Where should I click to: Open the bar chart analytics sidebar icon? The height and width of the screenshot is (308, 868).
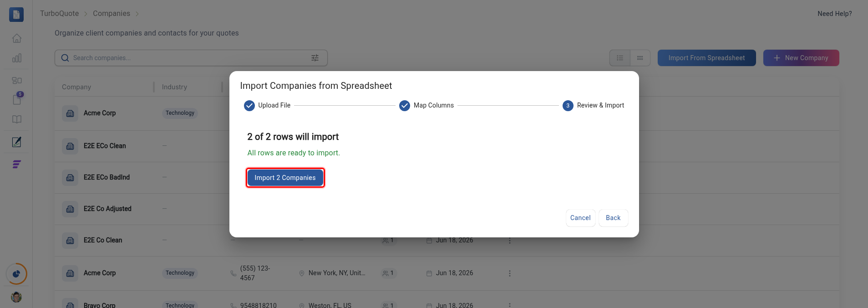coord(17,58)
